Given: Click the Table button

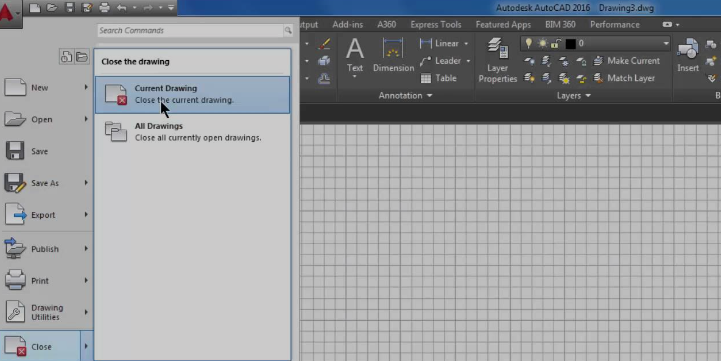Looking at the screenshot, I should click(x=438, y=78).
